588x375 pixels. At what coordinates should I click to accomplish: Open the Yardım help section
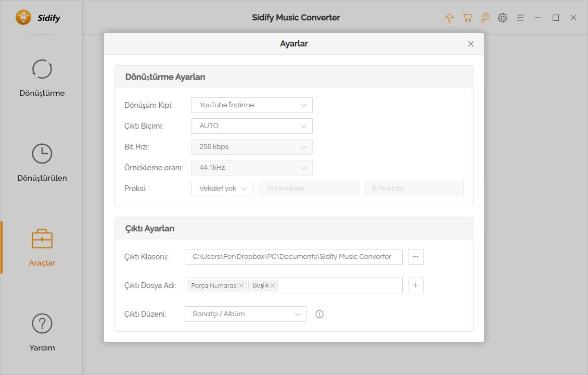(42, 333)
